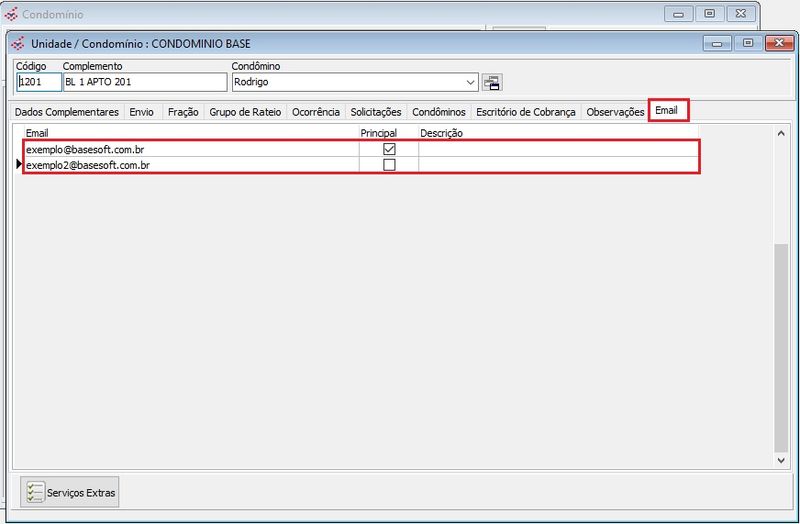800x524 pixels.
Task: Switch to the Envio tab
Action: tap(142, 112)
